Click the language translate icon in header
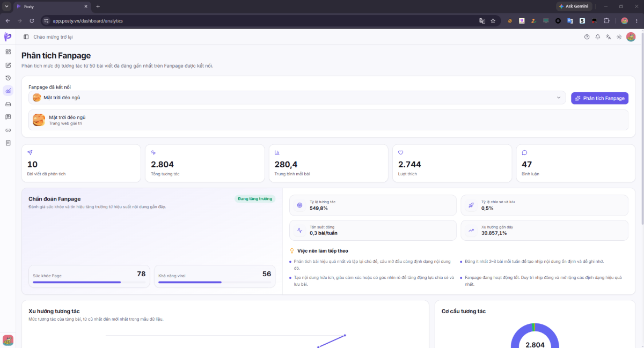This screenshot has height=348, width=644. point(608,37)
